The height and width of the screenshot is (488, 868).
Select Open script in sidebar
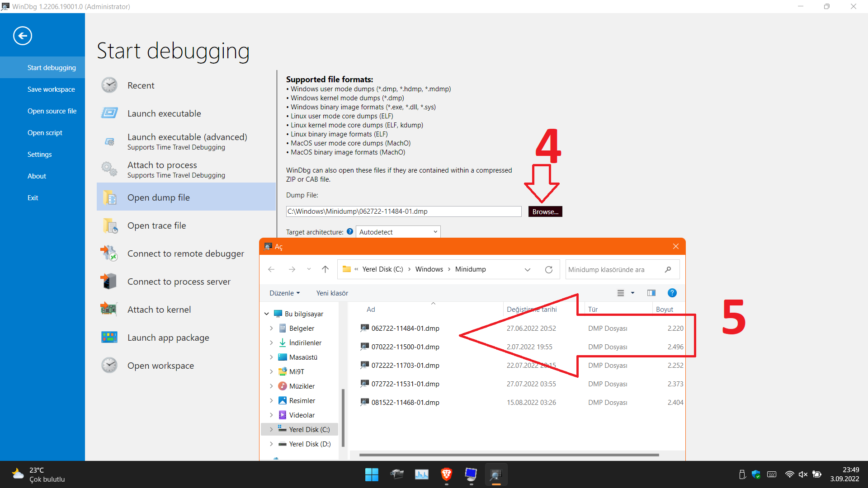42,132
